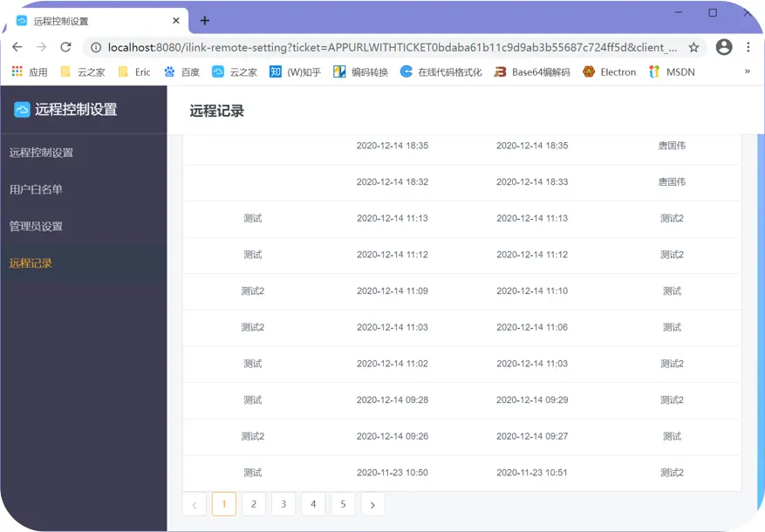The image size is (765, 532).
Task: Show more bookmarks via double chevron
Action: pos(747,72)
